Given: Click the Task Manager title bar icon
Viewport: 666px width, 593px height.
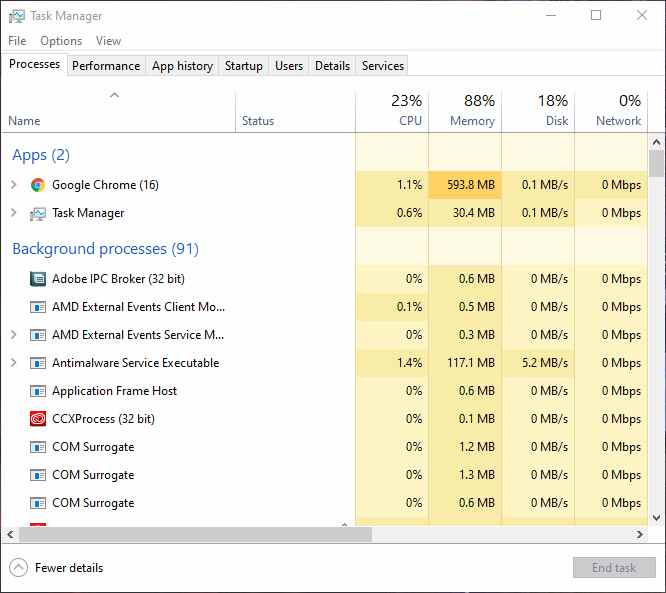Looking at the screenshot, I should click(x=17, y=16).
